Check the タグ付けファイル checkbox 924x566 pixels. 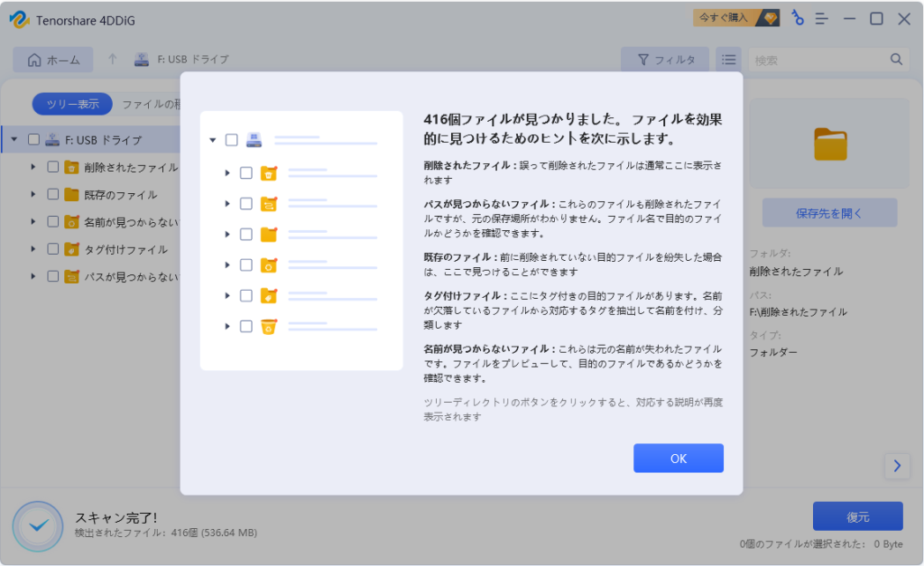pos(52,249)
